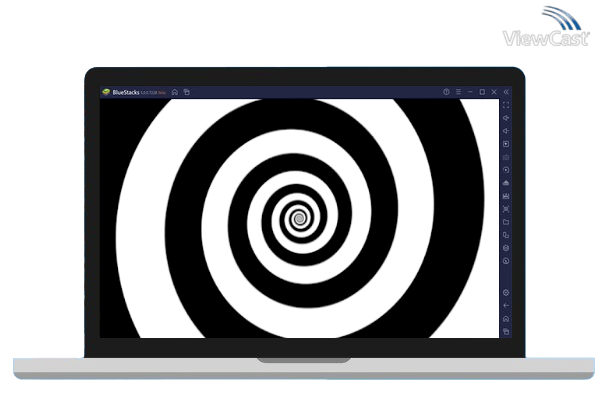Click the circular play icon in the sidebar
602x414 pixels.
(x=506, y=170)
